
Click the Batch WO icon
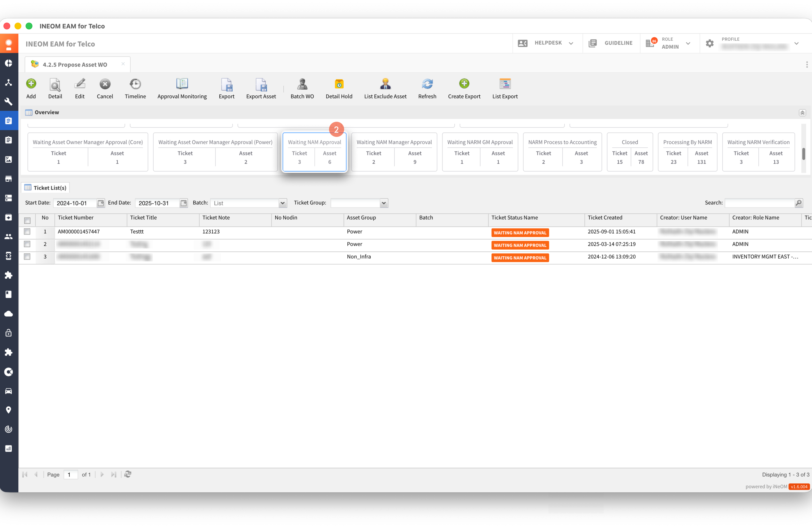[302, 84]
